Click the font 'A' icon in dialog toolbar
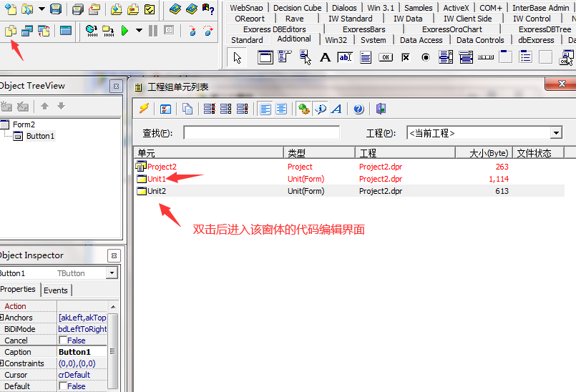576x392 pixels. coord(336,109)
